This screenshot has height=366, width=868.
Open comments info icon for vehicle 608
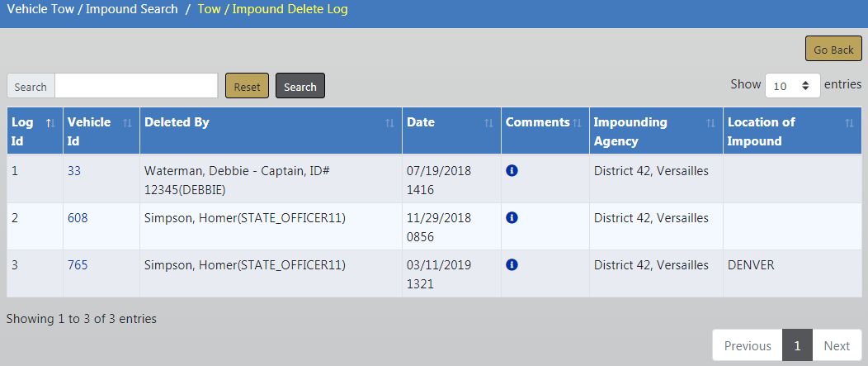(x=512, y=218)
